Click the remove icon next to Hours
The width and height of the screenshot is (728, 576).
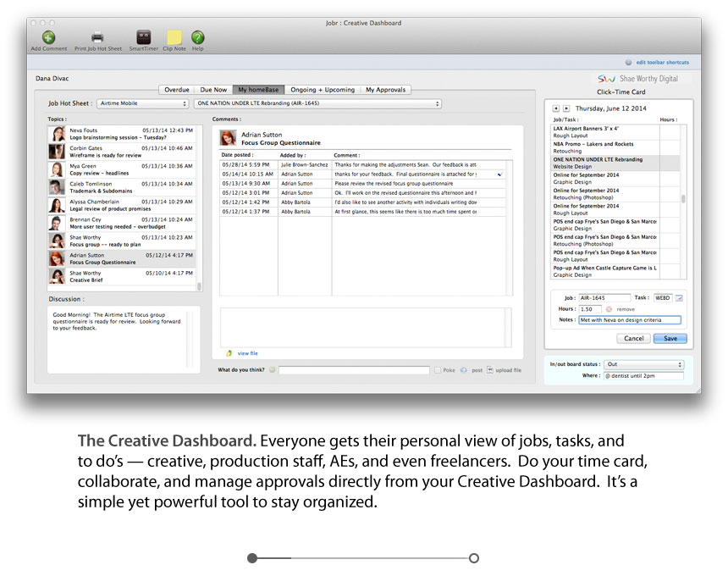[609, 309]
